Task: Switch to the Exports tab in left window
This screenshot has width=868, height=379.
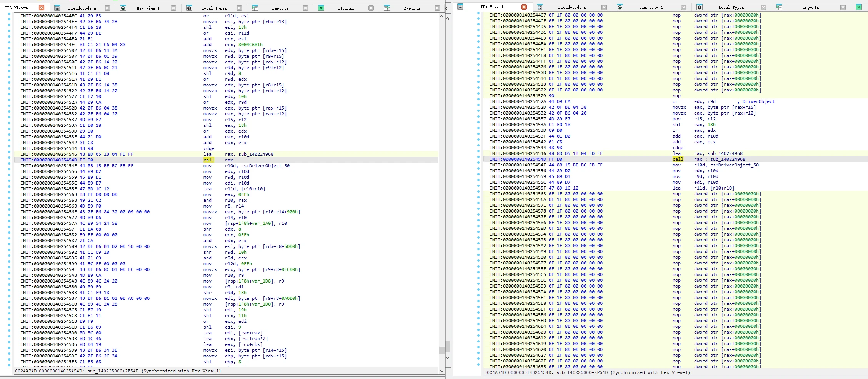Action: click(x=412, y=8)
